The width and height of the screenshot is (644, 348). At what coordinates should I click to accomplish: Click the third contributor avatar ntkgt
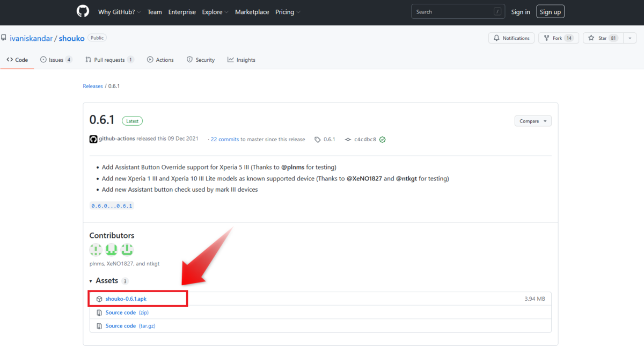click(127, 249)
